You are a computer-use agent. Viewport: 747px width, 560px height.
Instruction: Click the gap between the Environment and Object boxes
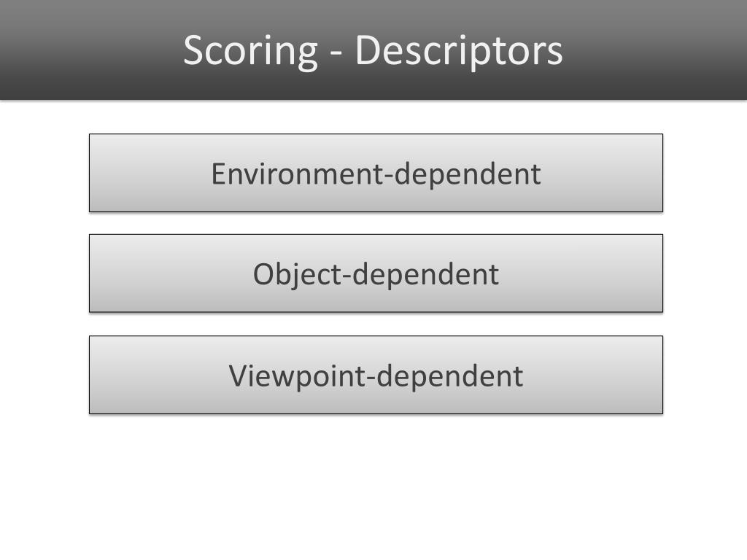[376, 223]
